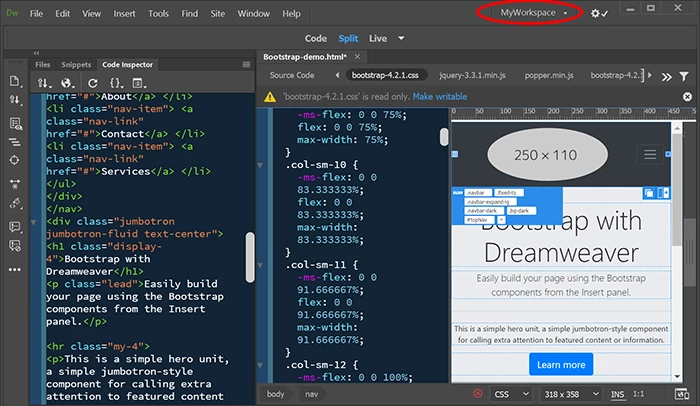Open the Live view options dropdown arrow
Screen dimensions: 700x406
(x=401, y=38)
